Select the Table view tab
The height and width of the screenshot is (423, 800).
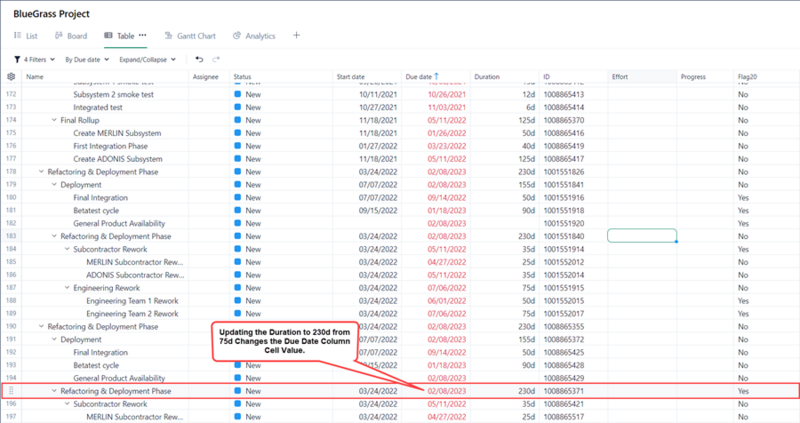(x=119, y=36)
